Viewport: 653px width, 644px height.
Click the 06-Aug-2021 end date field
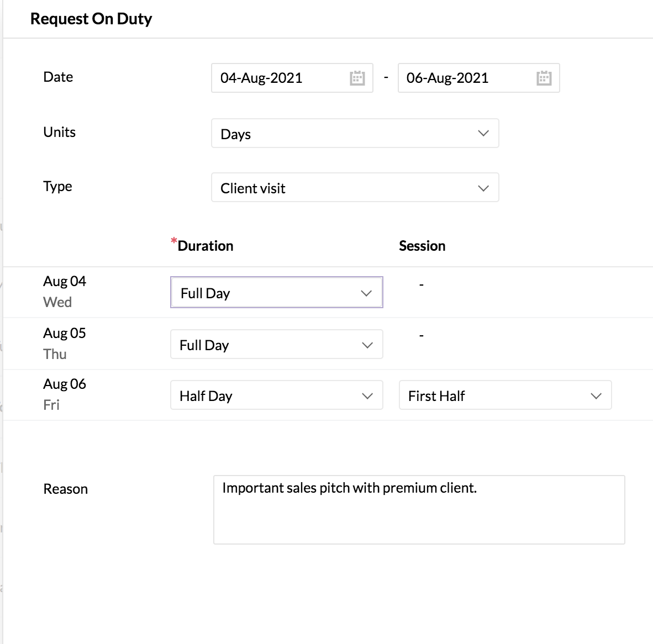465,78
